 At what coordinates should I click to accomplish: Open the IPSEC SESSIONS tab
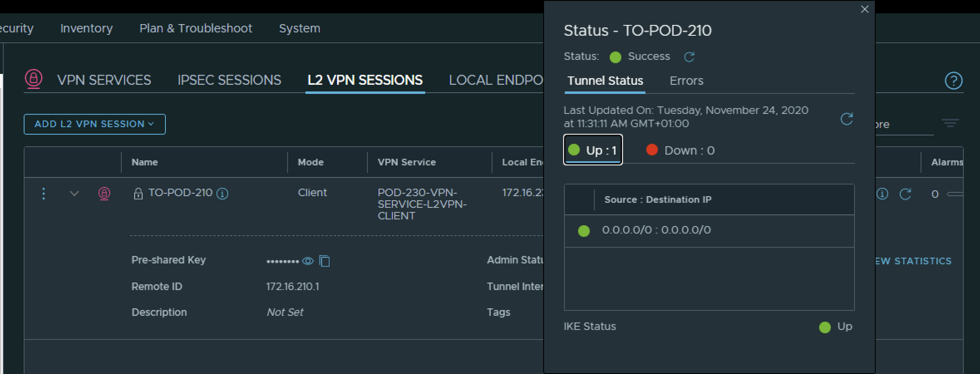(229, 80)
